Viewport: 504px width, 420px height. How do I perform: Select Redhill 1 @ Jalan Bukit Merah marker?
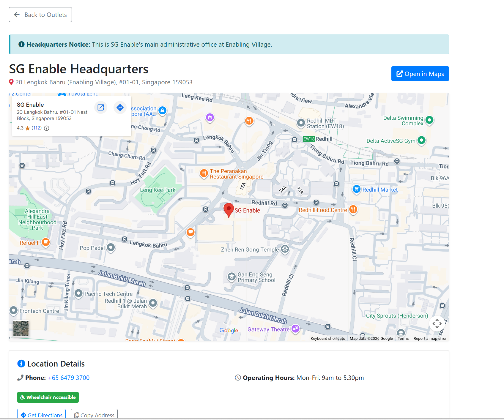[x=153, y=303]
